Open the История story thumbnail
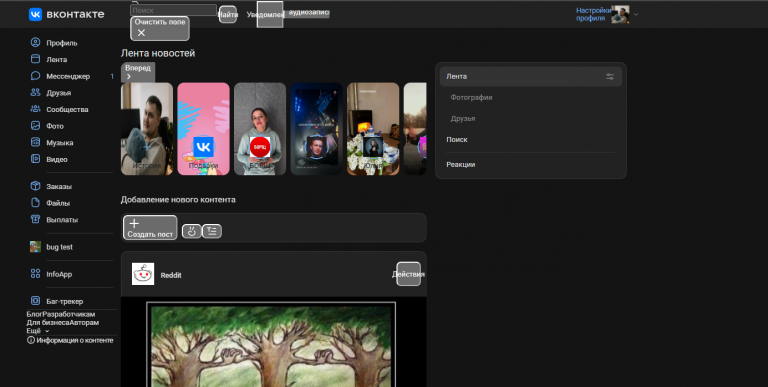 click(147, 129)
